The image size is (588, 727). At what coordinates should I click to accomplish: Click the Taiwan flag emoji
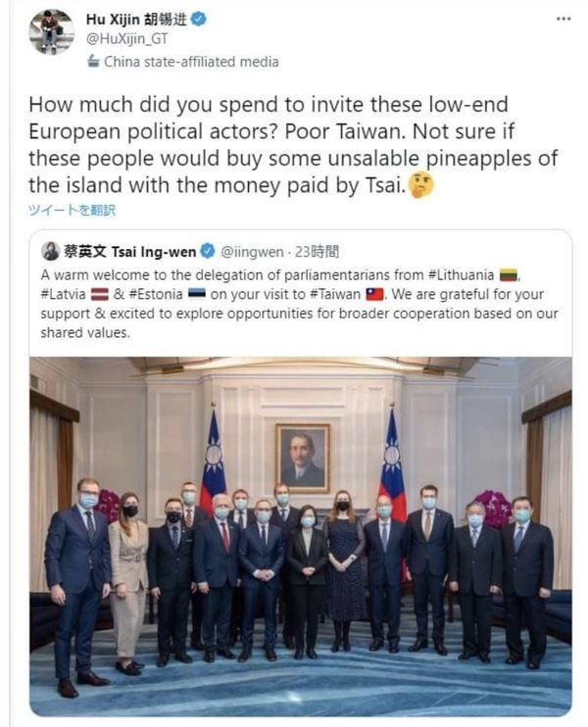point(375,294)
